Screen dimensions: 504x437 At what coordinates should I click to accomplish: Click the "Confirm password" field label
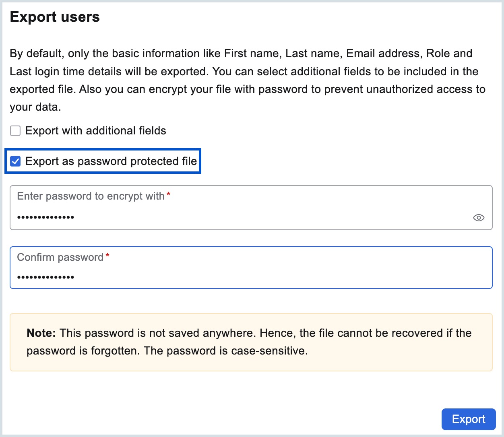(60, 257)
